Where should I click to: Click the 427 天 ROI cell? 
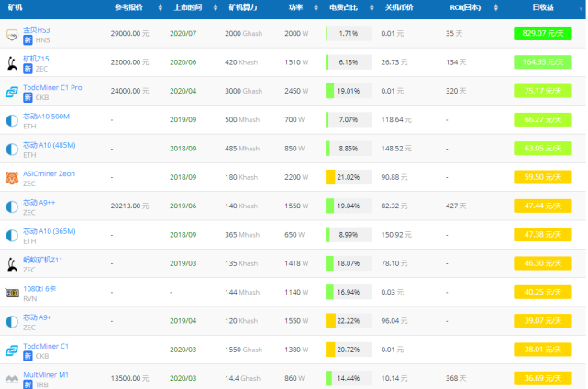(456, 206)
